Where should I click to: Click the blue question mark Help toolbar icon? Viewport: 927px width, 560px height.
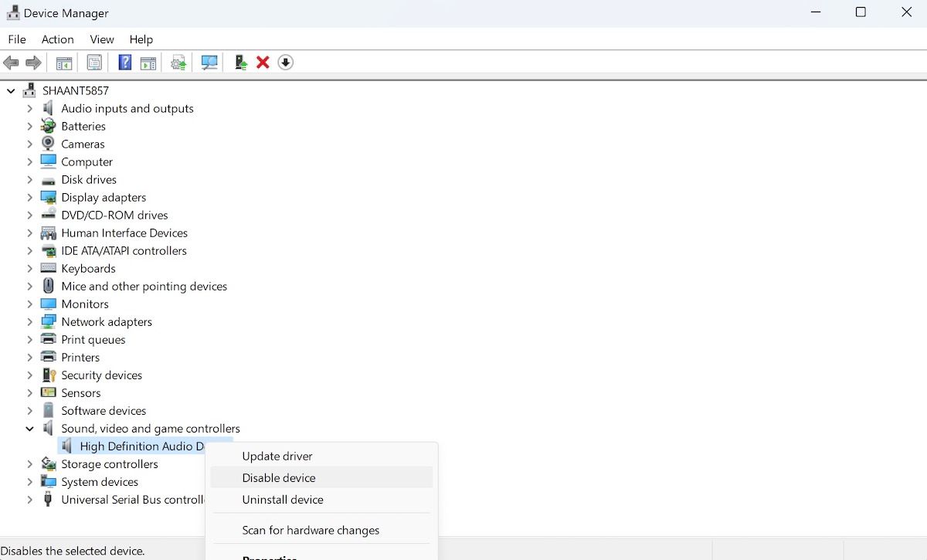tap(124, 63)
